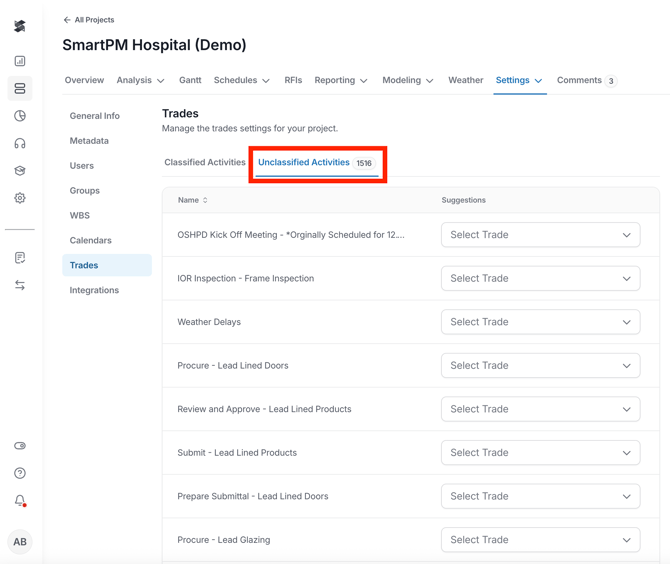Click the AB user avatar
This screenshot has height=564, width=670.
20,542
